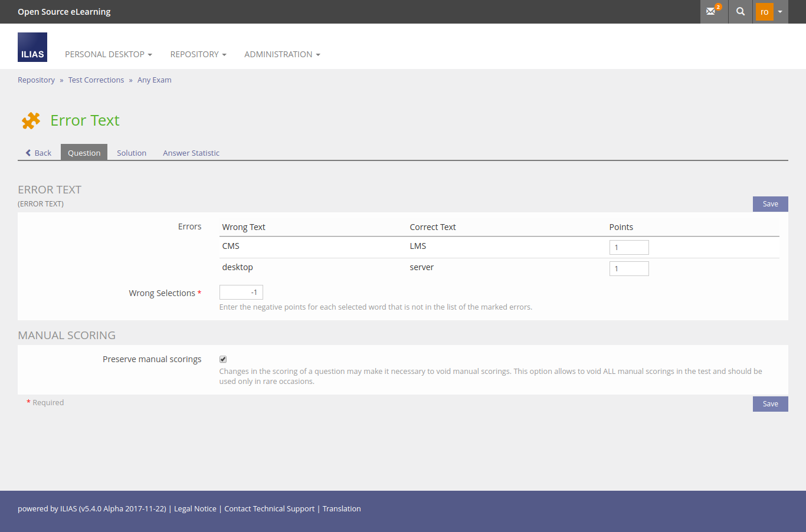Open the user menu caret

(x=780, y=12)
